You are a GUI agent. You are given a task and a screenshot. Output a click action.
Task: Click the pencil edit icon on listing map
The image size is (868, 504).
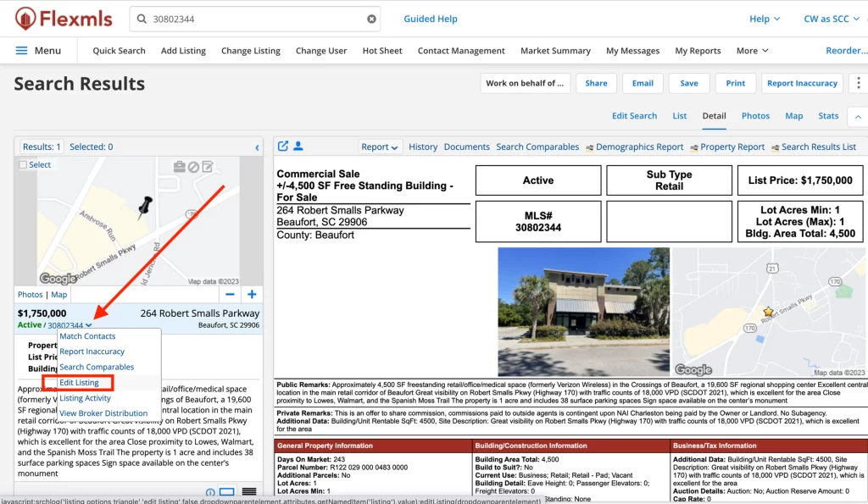click(208, 167)
